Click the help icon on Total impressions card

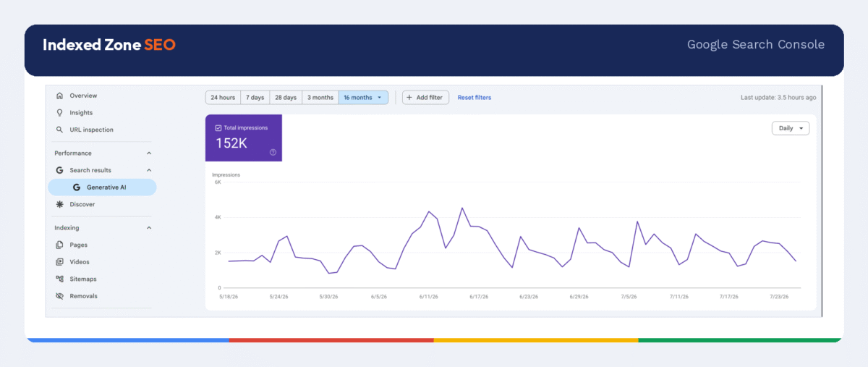tap(273, 152)
